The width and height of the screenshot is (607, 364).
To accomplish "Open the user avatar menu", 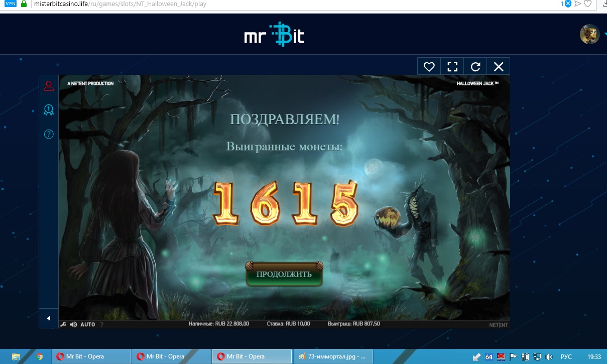I will [x=589, y=34].
